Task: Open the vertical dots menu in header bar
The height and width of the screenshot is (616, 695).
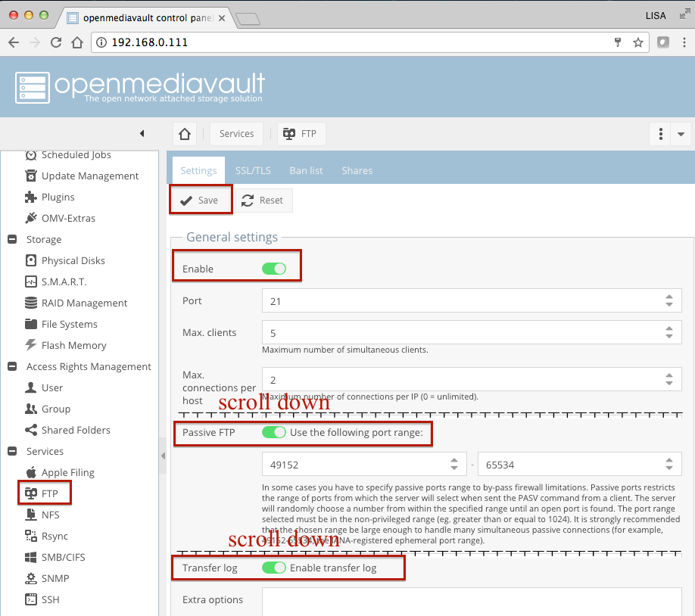Action: click(661, 134)
